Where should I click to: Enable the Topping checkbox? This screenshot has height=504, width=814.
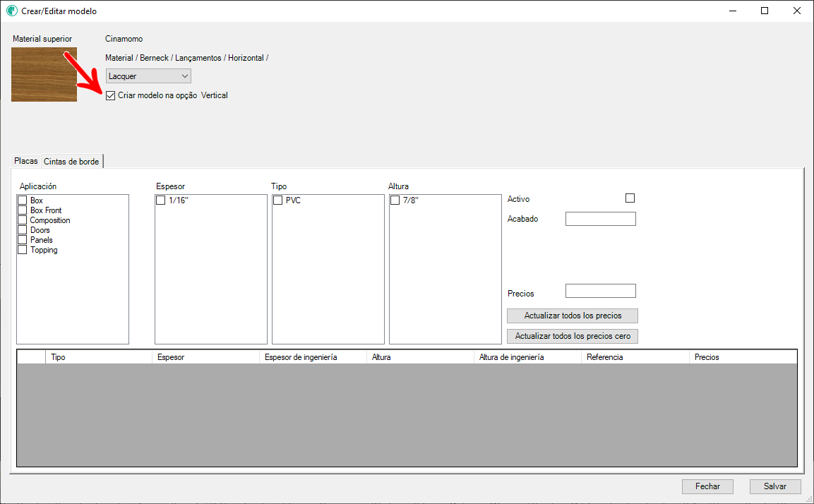point(23,250)
